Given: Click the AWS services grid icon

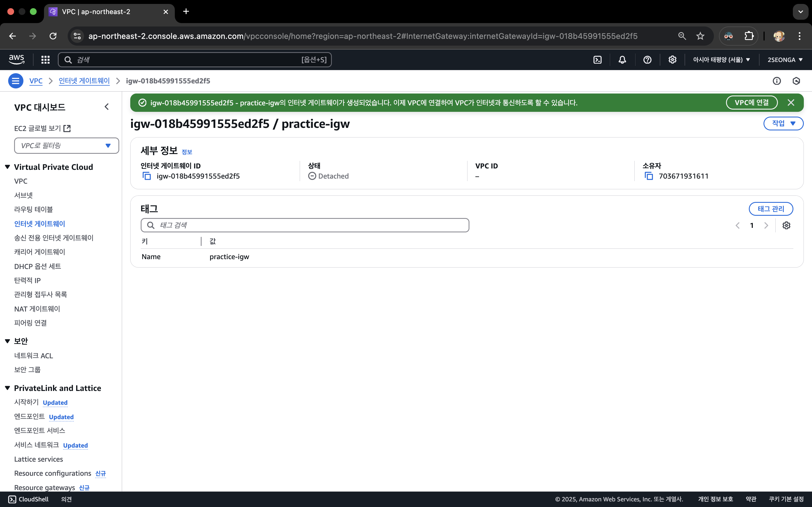Looking at the screenshot, I should (x=45, y=60).
